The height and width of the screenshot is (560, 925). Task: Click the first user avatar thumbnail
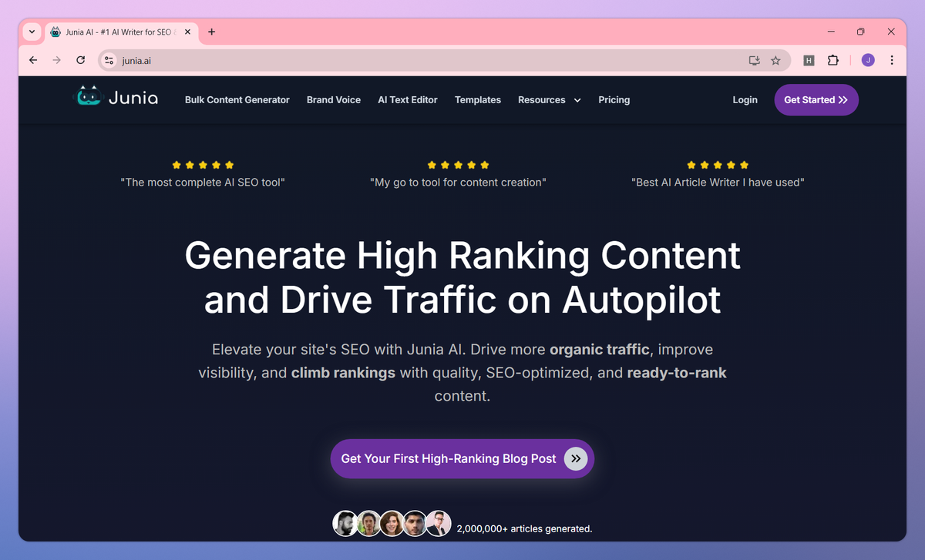coord(345,523)
